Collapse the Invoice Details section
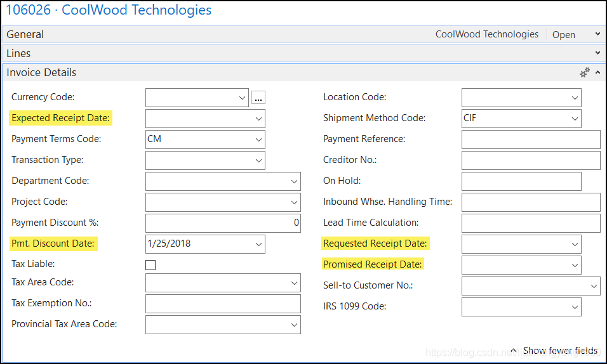The image size is (607, 364). [597, 72]
